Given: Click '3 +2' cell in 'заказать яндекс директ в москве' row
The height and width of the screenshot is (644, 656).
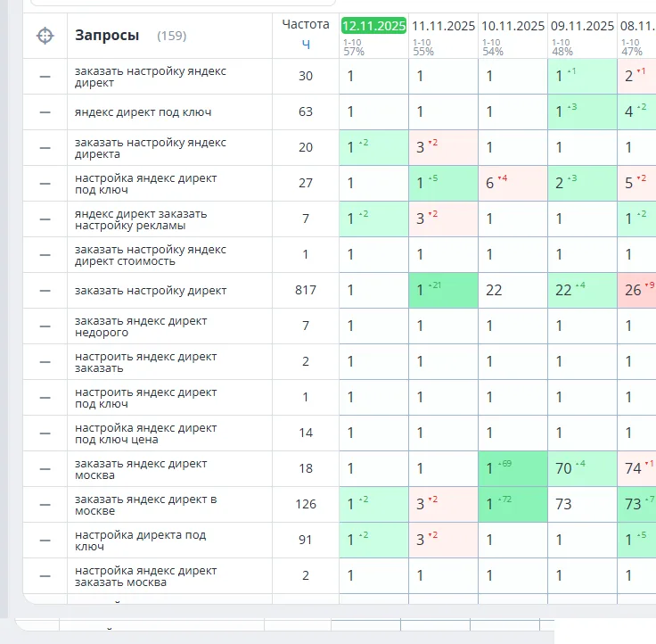Looking at the screenshot, I should coord(443,505).
